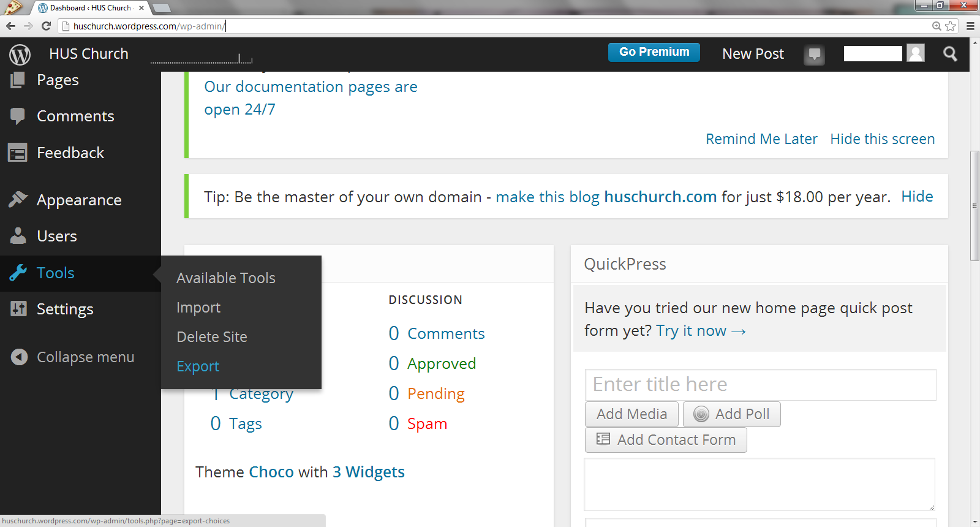Select Export from Tools submenu
Viewport: 980px width, 527px height.
point(198,366)
